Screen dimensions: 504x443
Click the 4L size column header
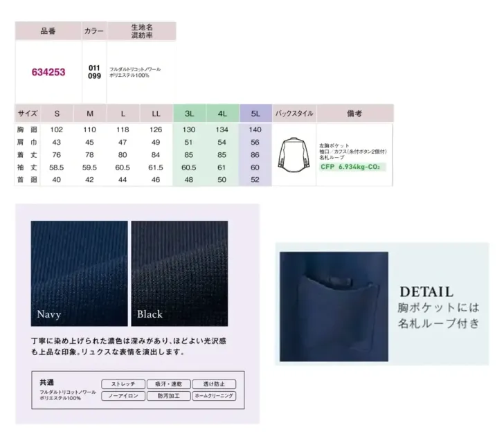click(x=223, y=114)
